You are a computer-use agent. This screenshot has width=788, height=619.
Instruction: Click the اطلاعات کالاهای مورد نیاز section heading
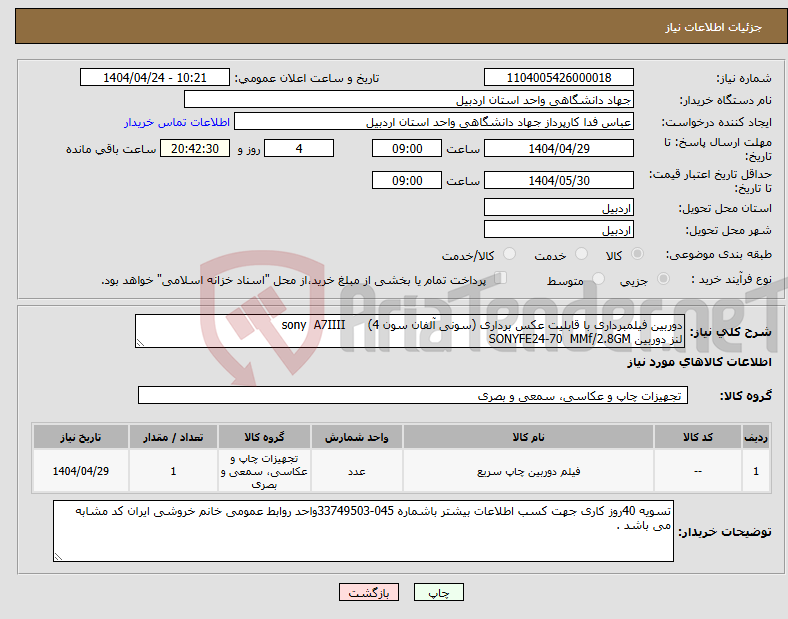click(x=699, y=362)
